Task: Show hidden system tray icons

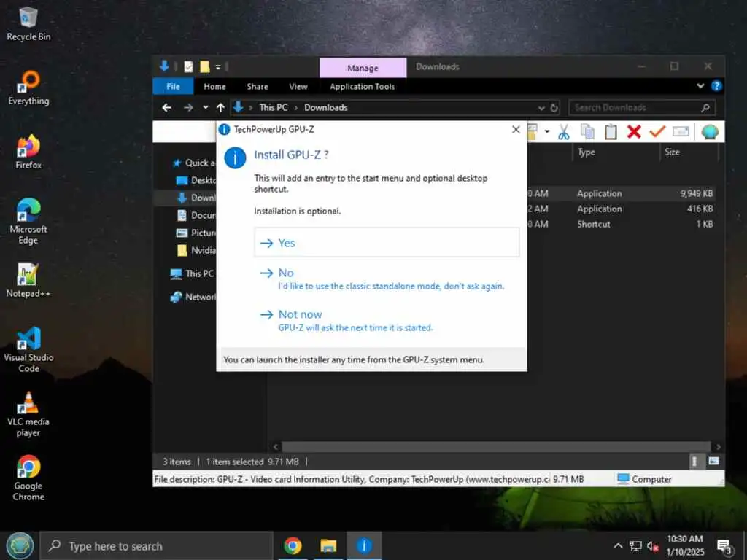Action: coord(618,545)
